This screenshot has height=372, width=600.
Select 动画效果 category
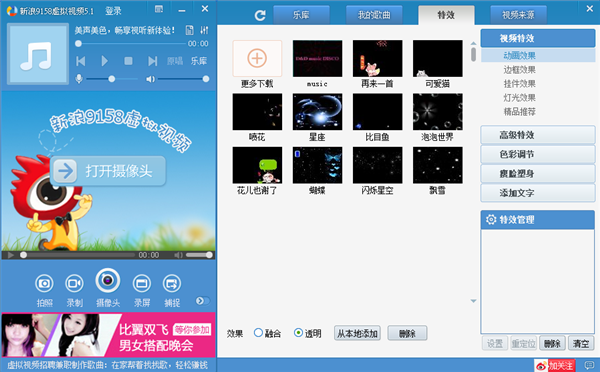coord(538,55)
